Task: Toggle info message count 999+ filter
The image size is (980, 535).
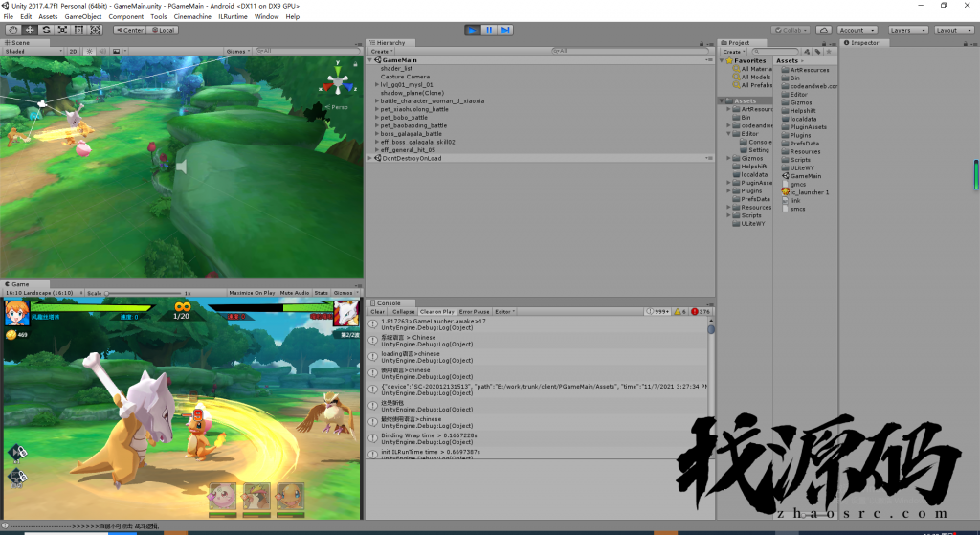Action: [657, 311]
